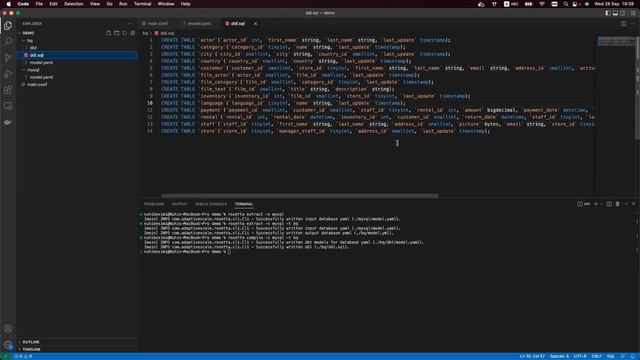This screenshot has width=640, height=360.
Task: Change language mode via SQL indicator
Action: click(x=611, y=356)
